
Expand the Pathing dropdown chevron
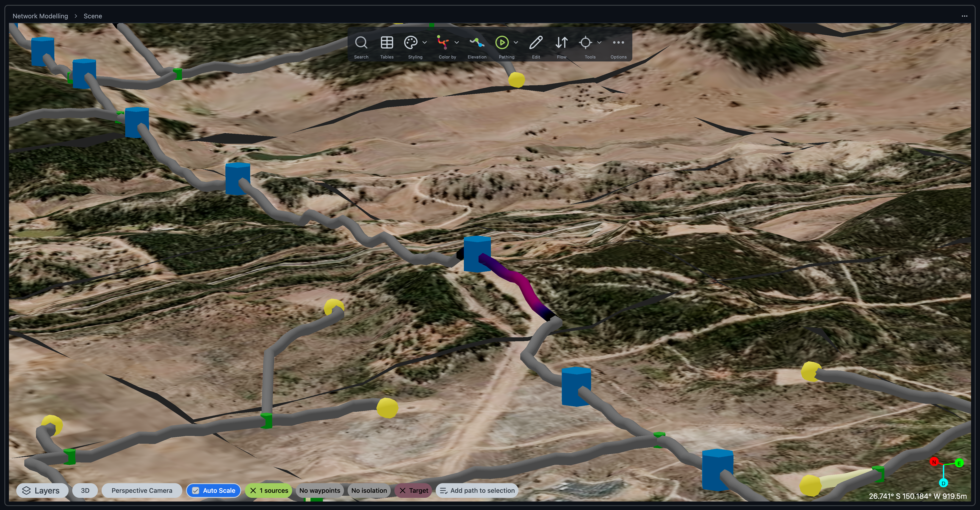(x=516, y=43)
